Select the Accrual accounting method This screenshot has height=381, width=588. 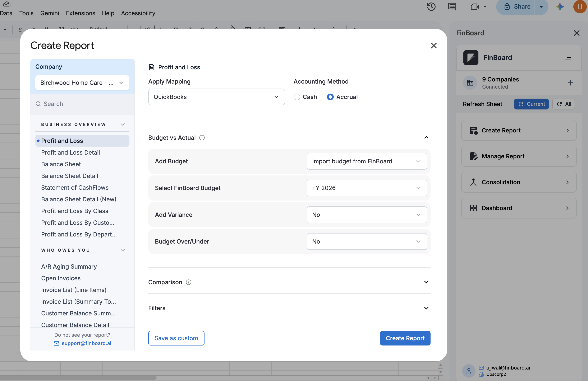point(330,97)
